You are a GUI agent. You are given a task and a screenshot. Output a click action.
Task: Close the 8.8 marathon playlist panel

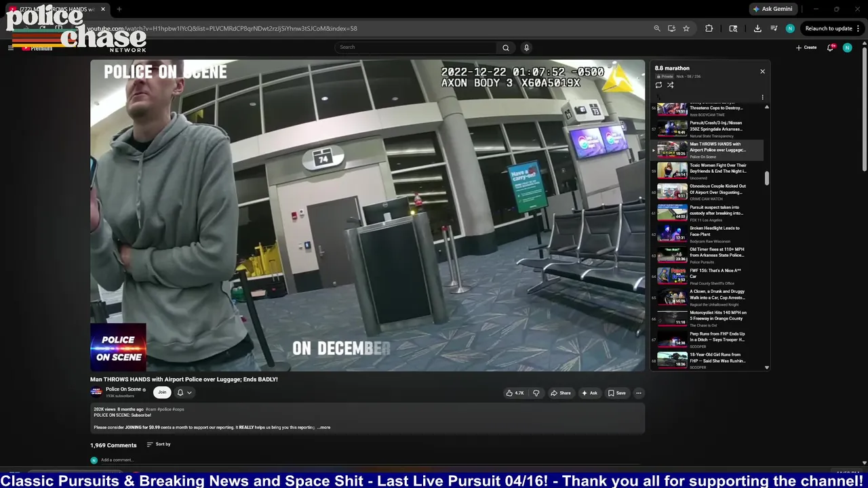[762, 71]
